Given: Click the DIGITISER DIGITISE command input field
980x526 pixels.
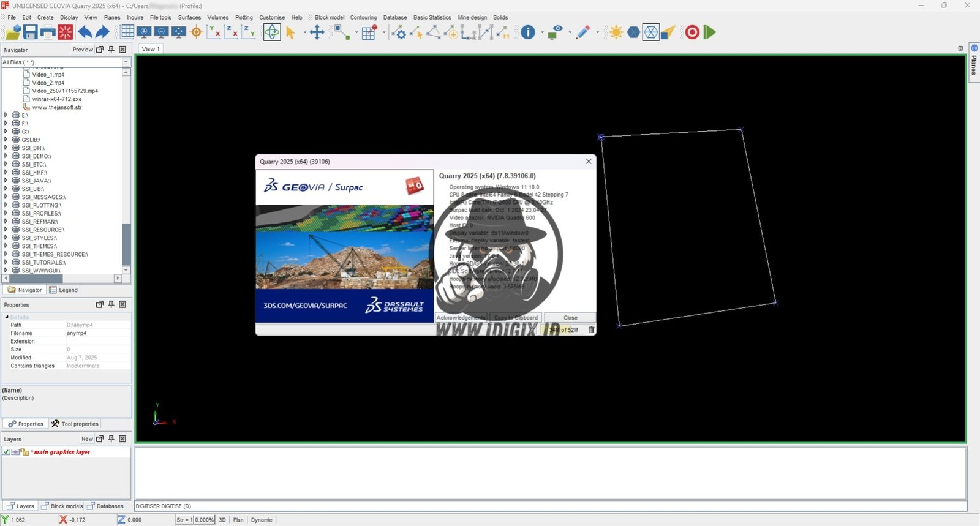Looking at the screenshot, I should point(550,506).
